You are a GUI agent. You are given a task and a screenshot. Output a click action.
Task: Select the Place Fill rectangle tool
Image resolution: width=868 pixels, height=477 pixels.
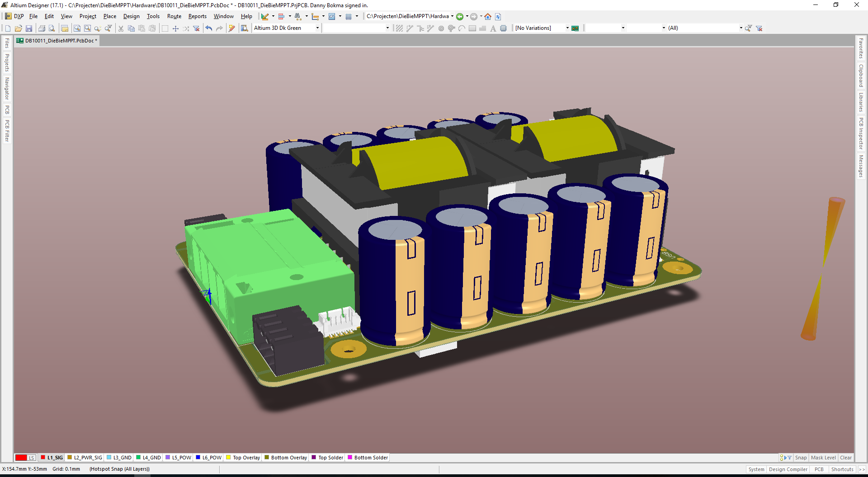472,28
